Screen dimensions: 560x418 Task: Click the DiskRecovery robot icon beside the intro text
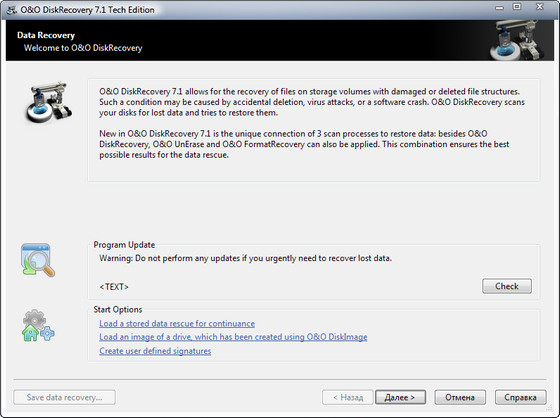point(49,103)
